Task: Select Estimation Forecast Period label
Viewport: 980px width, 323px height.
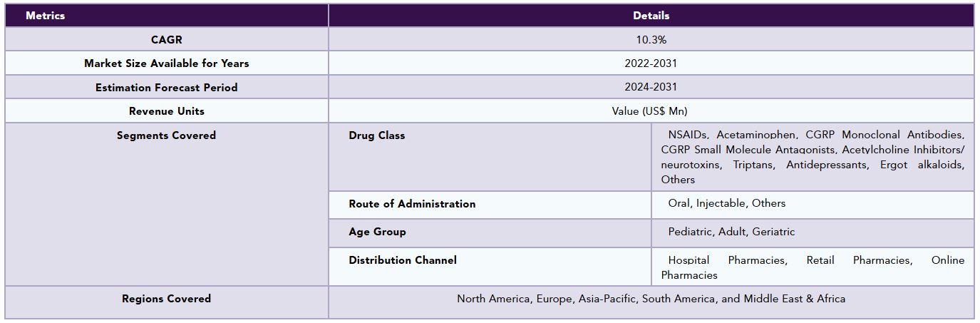Action: (x=166, y=87)
